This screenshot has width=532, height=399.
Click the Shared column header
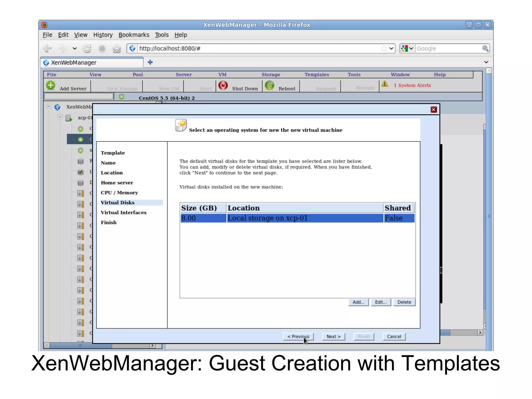(x=399, y=208)
